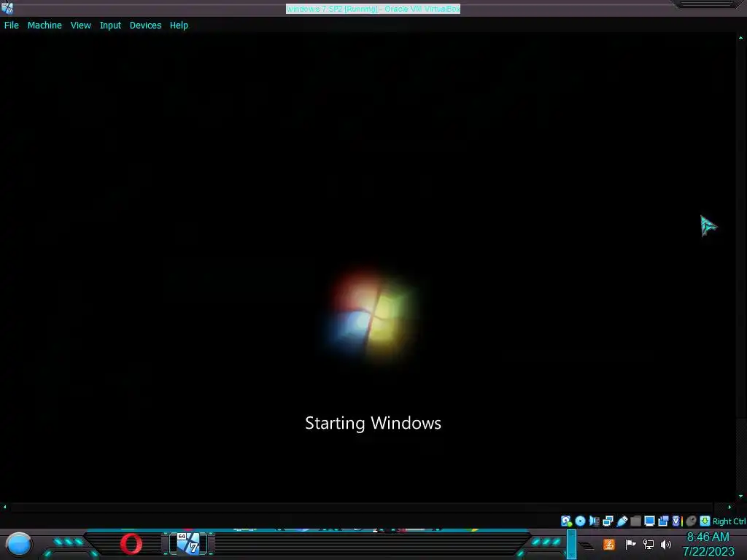Open the Java tray icon
Screen dimensions: 747x560
[609, 544]
